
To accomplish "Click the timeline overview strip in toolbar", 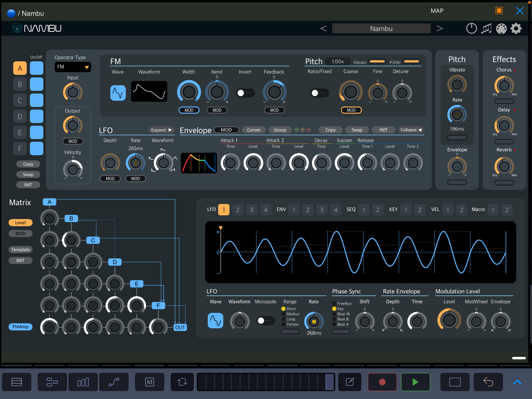I will pos(266,382).
